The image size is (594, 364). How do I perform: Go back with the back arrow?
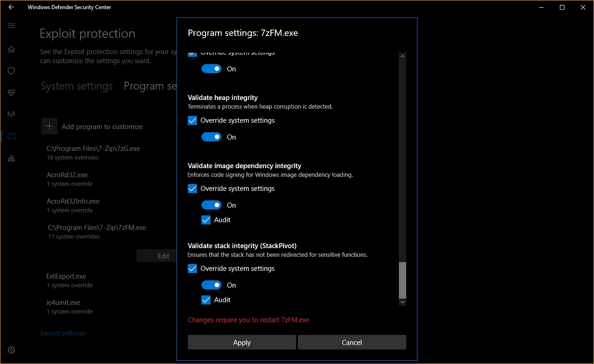click(x=11, y=7)
